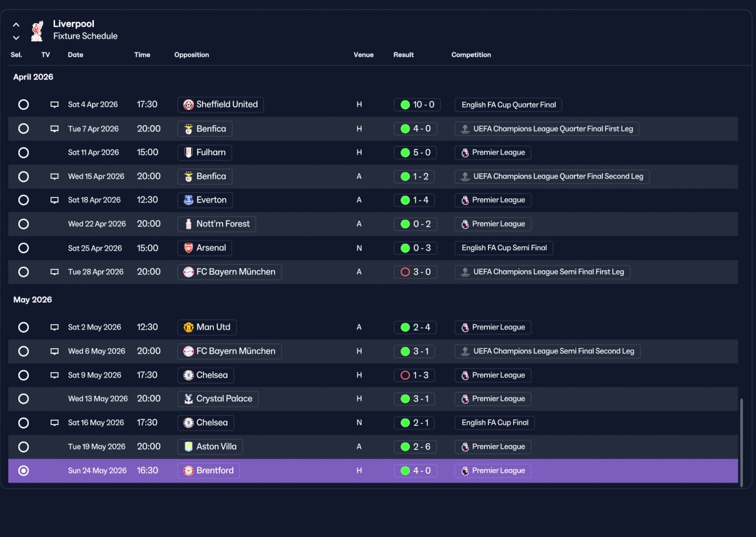The height and width of the screenshot is (537, 756).
Task: Open the Aston Villa 2 - 6 result
Action: pyautogui.click(x=415, y=447)
